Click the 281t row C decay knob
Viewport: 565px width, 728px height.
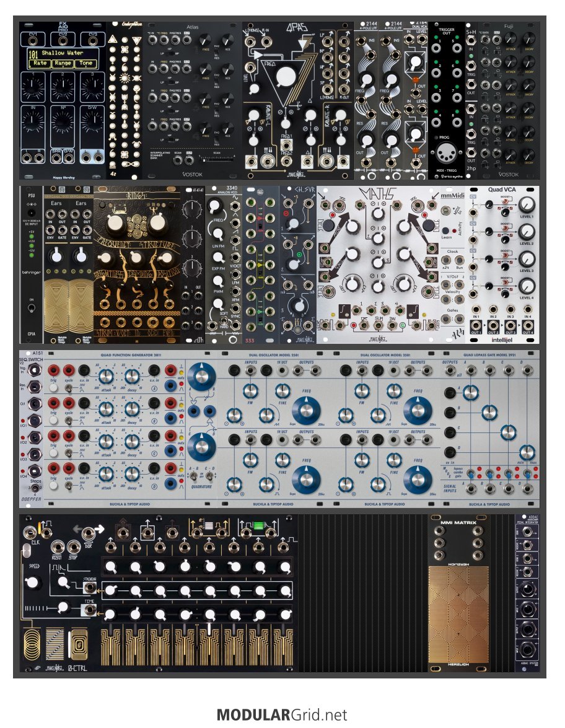133,441
